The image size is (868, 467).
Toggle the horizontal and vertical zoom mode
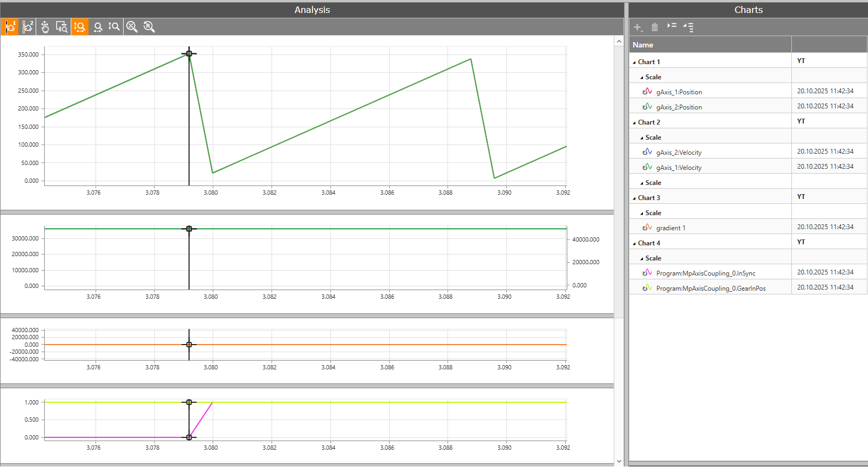[80, 26]
